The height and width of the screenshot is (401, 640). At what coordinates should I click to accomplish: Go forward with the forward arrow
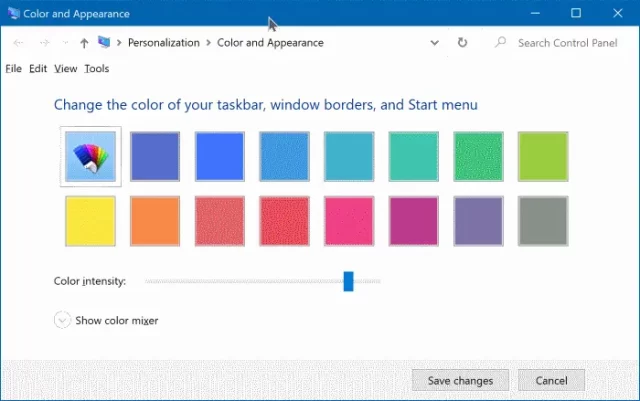click(x=44, y=43)
